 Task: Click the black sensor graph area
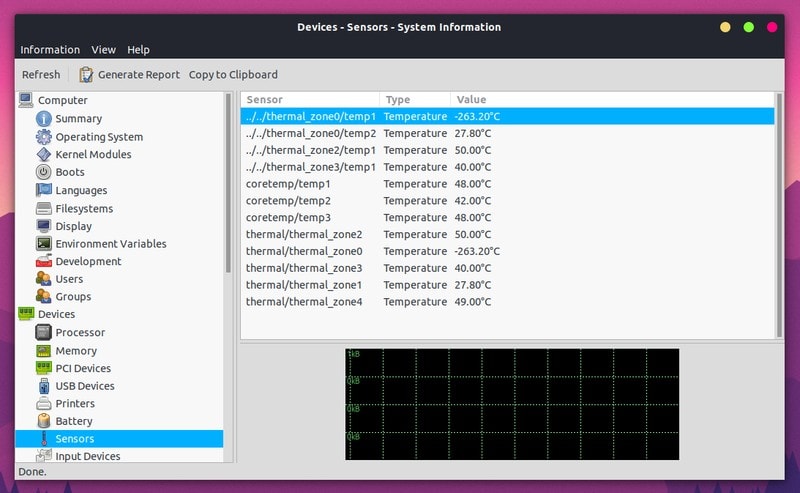click(x=512, y=404)
